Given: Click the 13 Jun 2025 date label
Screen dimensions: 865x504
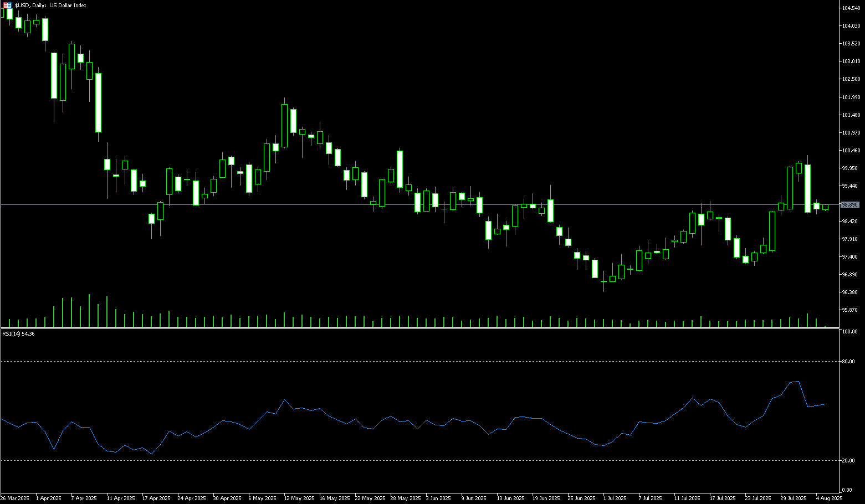Looking at the screenshot, I should [511, 498].
